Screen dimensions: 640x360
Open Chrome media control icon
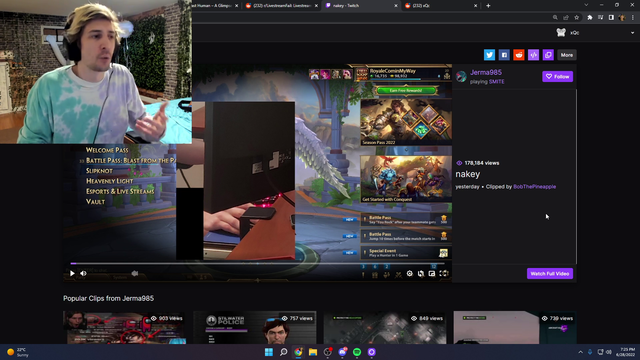(600, 18)
